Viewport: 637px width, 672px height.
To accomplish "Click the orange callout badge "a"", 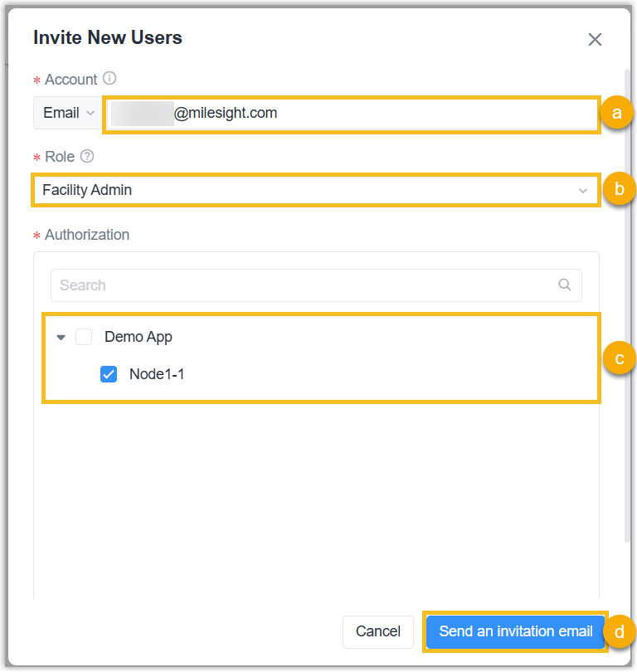I will (615, 113).
